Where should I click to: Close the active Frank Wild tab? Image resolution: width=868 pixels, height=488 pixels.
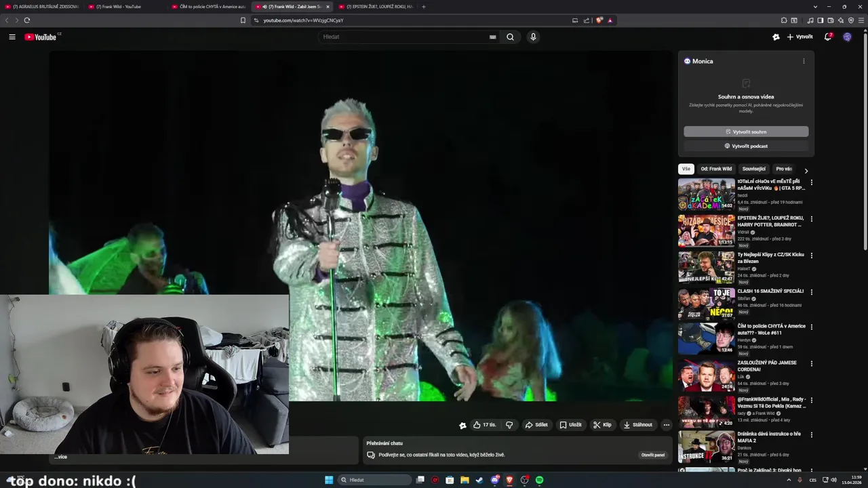click(328, 7)
